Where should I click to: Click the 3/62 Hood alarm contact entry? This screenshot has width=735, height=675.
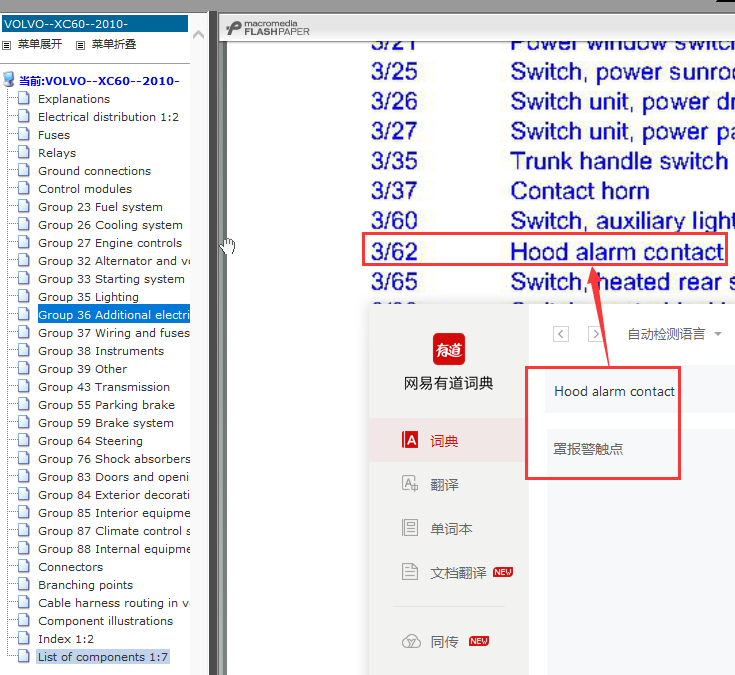[547, 251]
